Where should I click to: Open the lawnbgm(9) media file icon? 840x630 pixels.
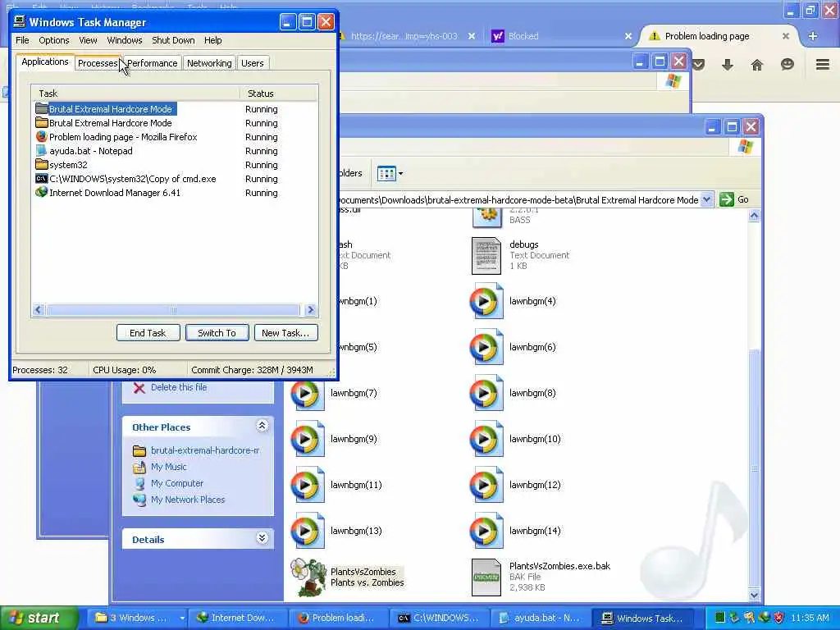point(307,440)
